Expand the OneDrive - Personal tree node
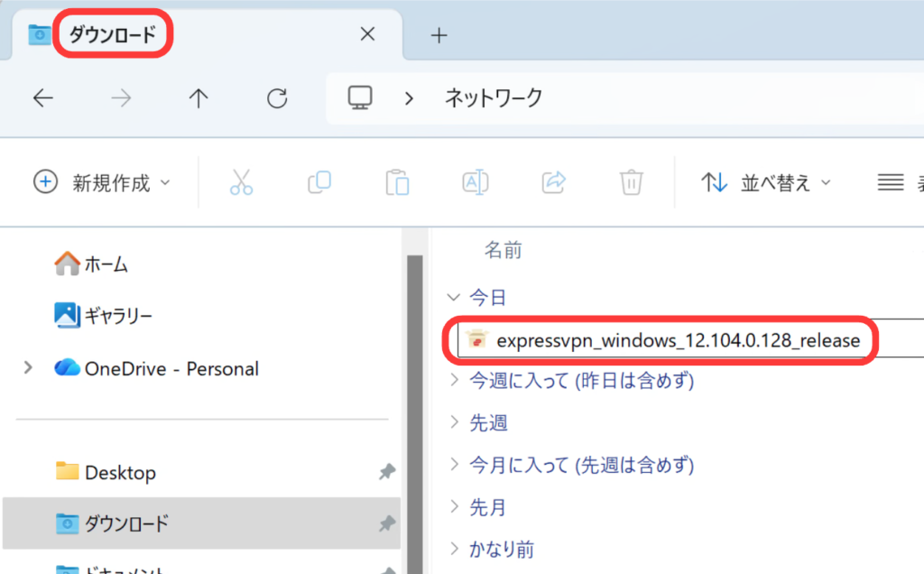 tap(28, 367)
